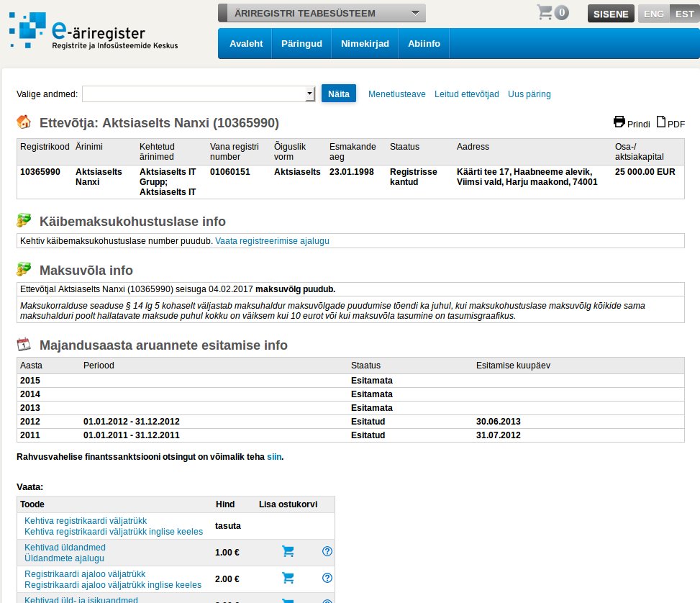Click submission date 31.07.2012
The height and width of the screenshot is (603, 700).
pyautogui.click(x=499, y=435)
